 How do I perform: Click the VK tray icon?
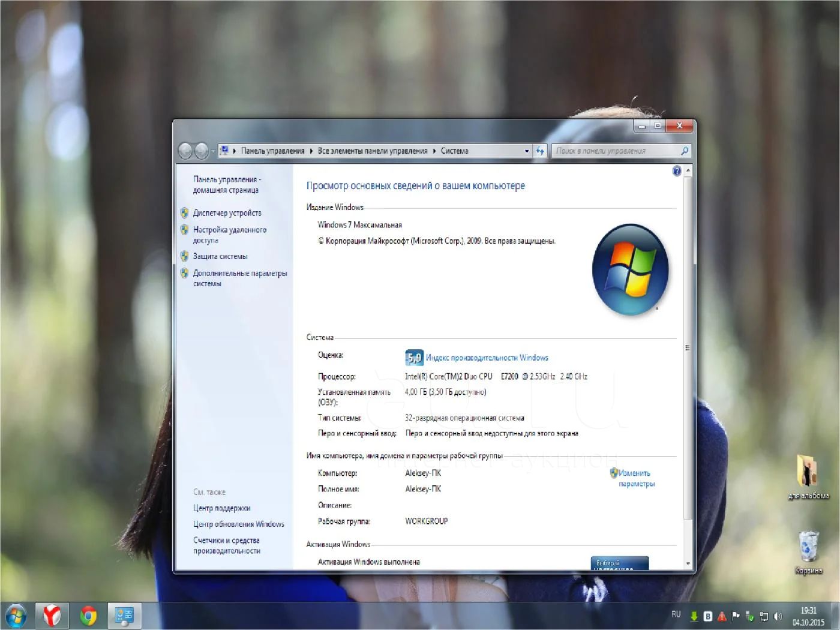point(708,616)
